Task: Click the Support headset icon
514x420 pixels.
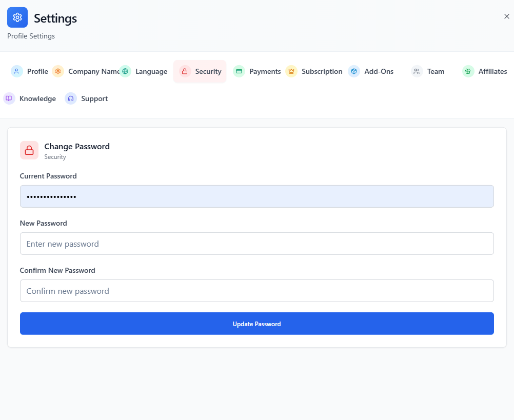Action: (x=70, y=98)
